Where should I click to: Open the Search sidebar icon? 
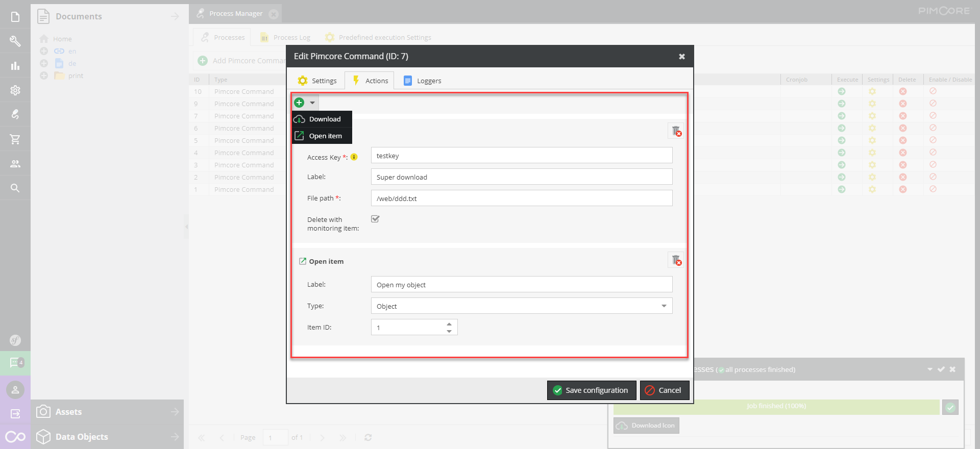pos(15,188)
